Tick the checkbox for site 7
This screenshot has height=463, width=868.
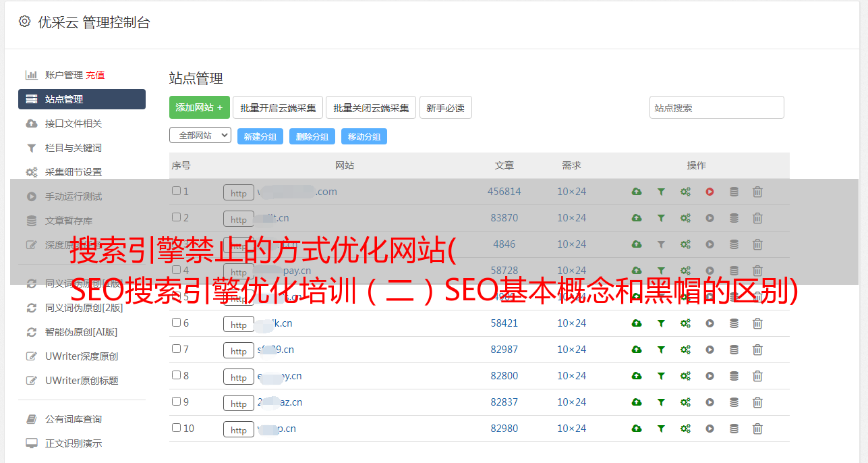coord(176,349)
